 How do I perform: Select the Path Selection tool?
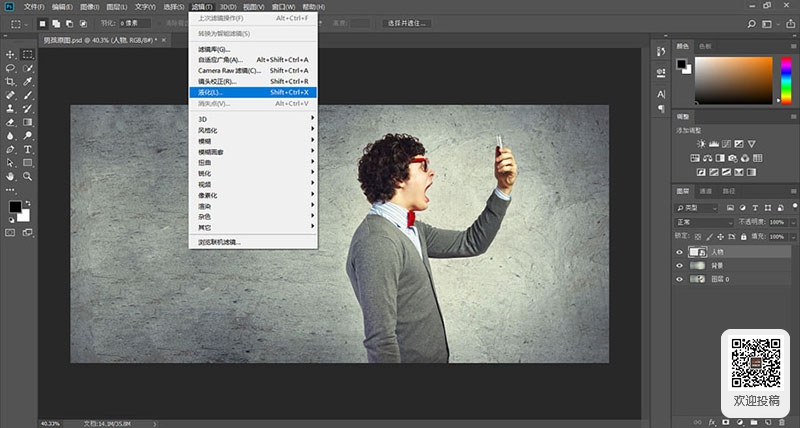point(10,163)
